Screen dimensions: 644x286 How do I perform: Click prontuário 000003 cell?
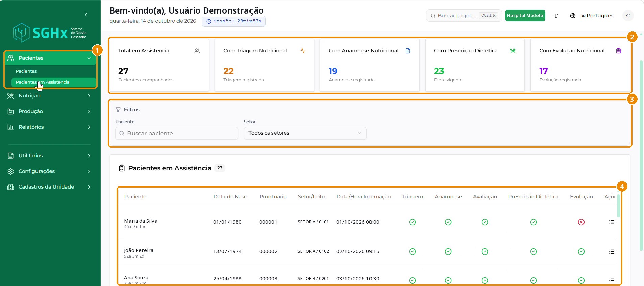[268, 279]
